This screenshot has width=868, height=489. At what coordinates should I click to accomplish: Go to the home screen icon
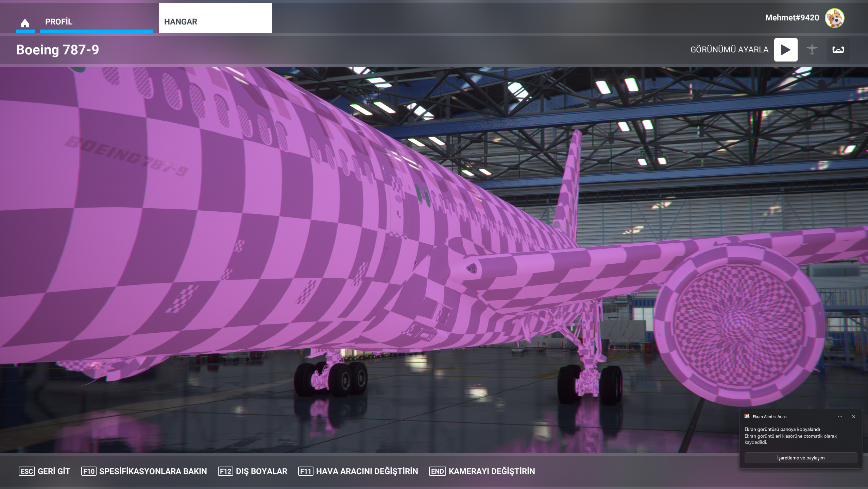click(25, 22)
